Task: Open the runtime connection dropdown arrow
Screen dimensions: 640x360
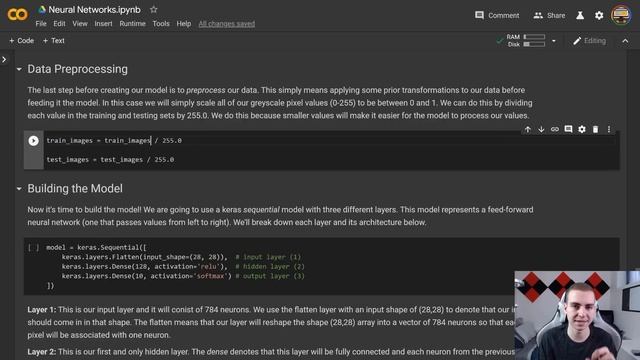Action: [x=553, y=41]
